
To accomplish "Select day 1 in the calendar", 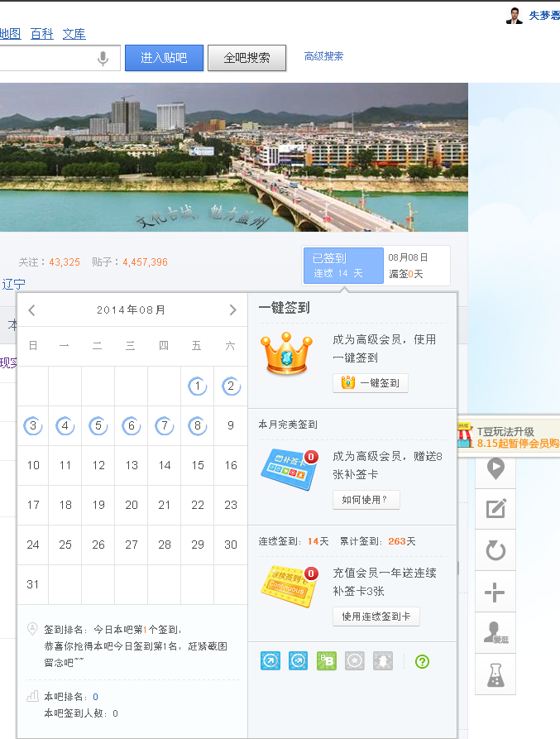I will click(x=198, y=386).
